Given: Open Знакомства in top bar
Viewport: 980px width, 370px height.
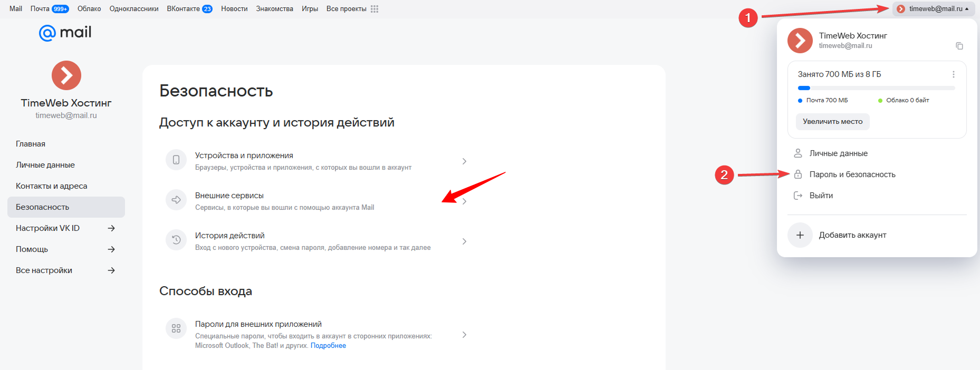Looking at the screenshot, I should (275, 9).
